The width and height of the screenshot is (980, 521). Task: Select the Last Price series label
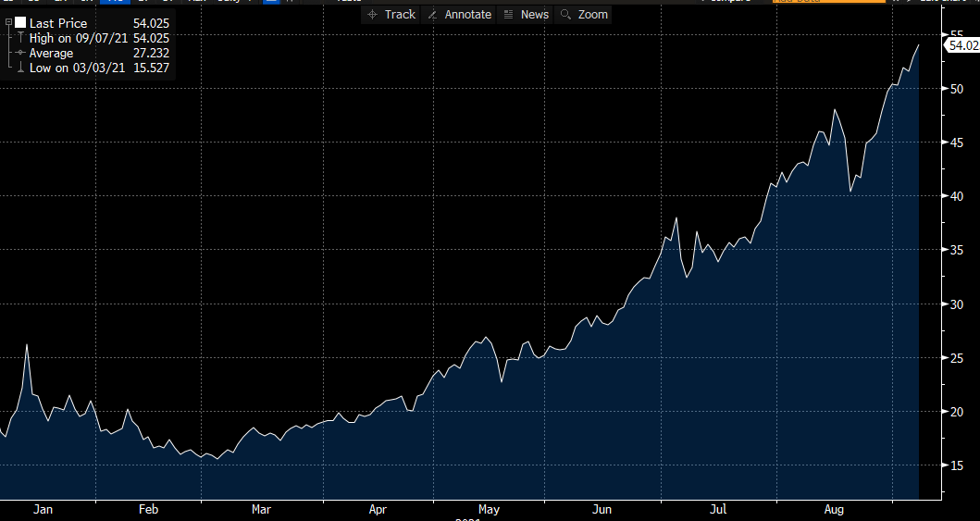click(58, 23)
